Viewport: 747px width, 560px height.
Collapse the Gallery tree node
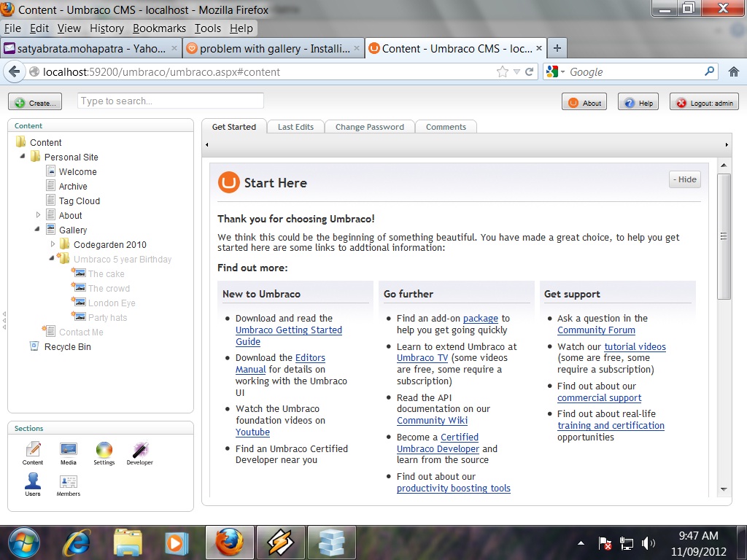point(37,229)
